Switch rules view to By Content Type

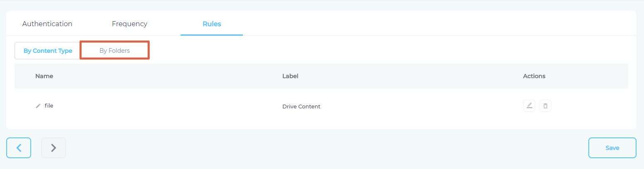pos(48,51)
